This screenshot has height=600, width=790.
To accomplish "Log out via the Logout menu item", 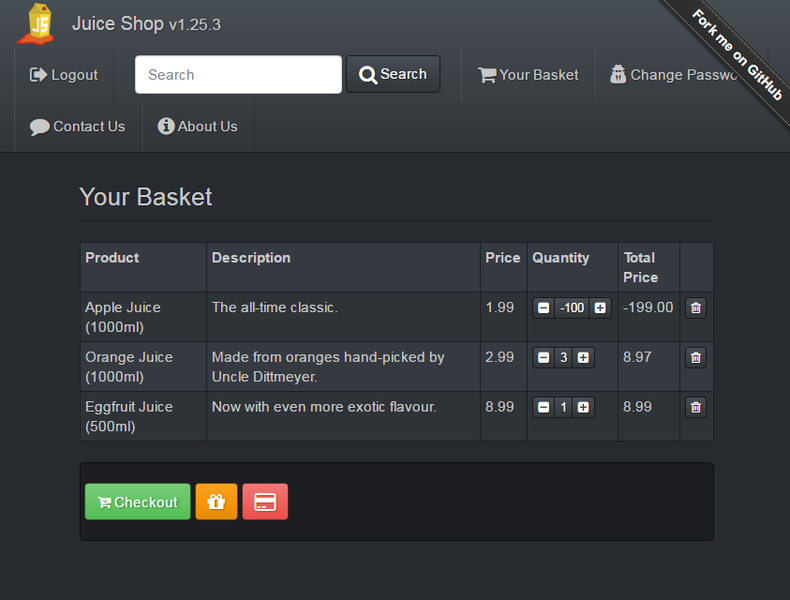I will pos(64,75).
